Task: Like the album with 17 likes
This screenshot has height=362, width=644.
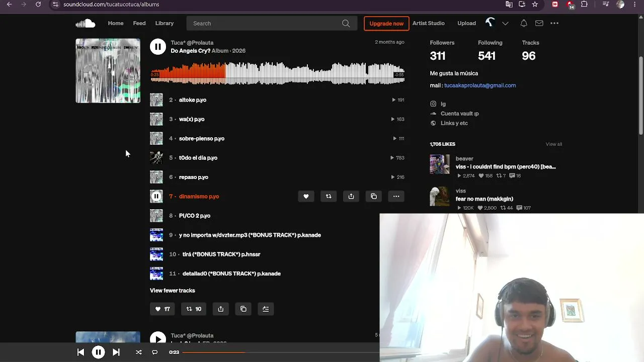Action: [x=163, y=309]
